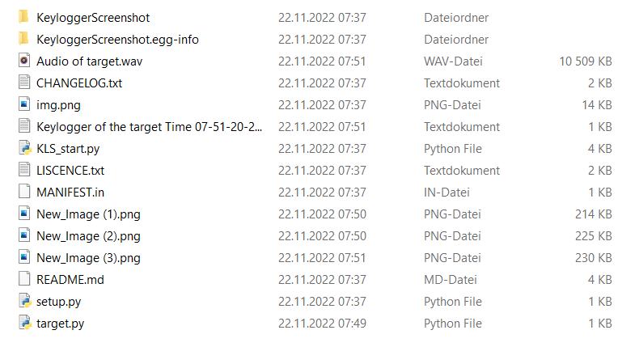Viewport: 639px width, 364px height.
Task: Click the 230 KB size entry
Action: point(594,258)
